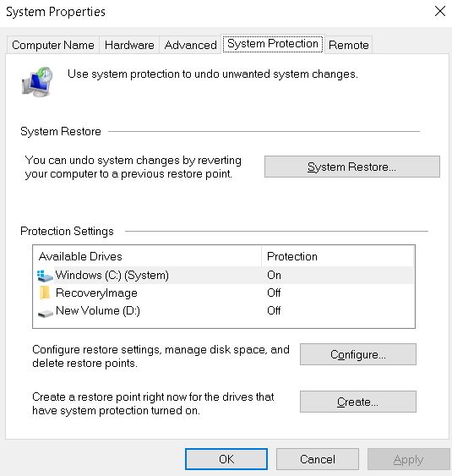Select the RecoveryImage drive entry
452x476 pixels.
pyautogui.click(x=224, y=293)
